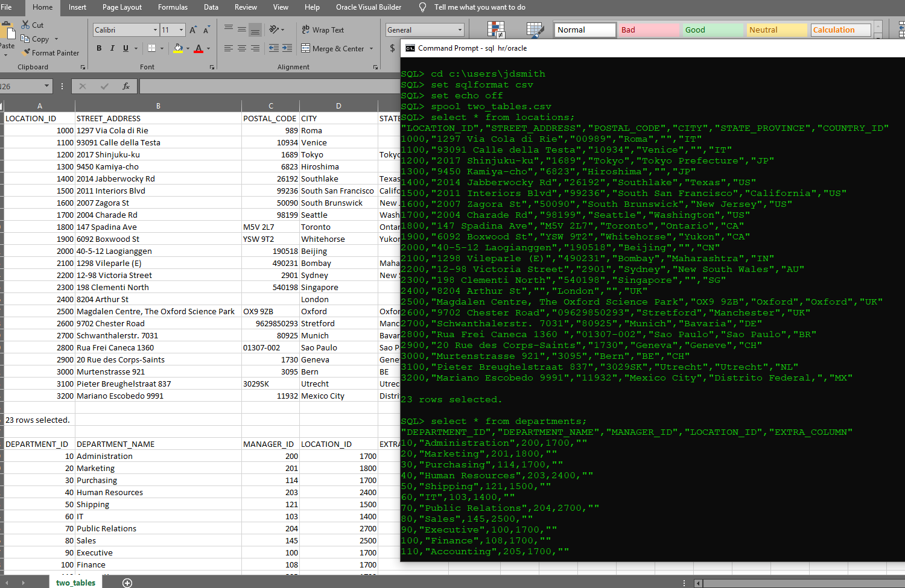
Task: Click the Cut scissors icon
Action: (x=25, y=25)
